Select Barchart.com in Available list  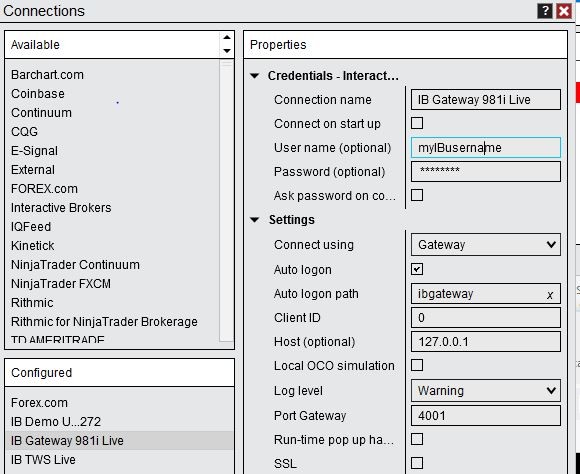47,75
